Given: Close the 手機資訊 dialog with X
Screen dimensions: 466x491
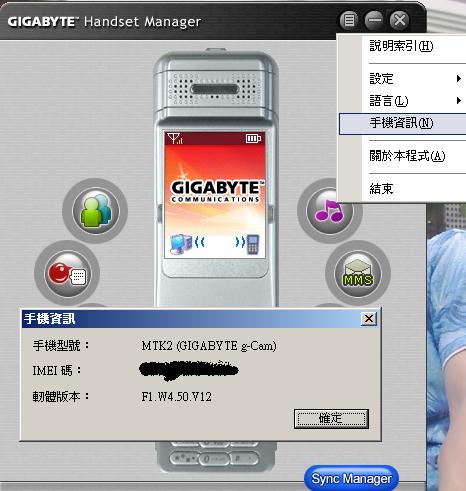Looking at the screenshot, I should point(369,319).
